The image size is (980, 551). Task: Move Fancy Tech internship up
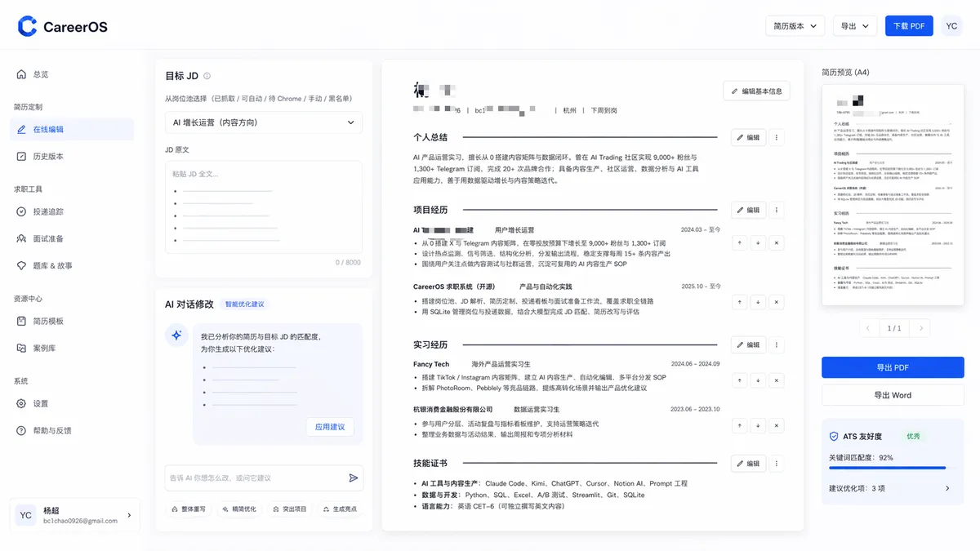(x=739, y=380)
